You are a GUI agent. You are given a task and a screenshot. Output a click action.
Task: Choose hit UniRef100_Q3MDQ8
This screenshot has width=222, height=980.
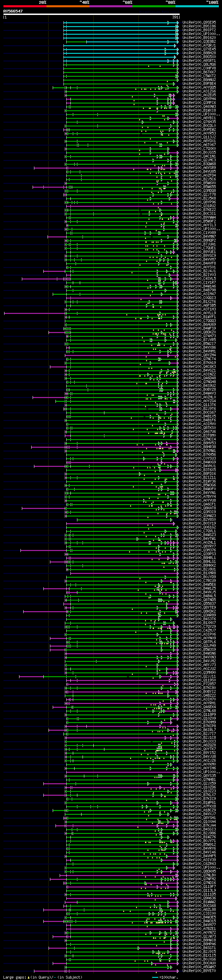[x=199, y=191]
